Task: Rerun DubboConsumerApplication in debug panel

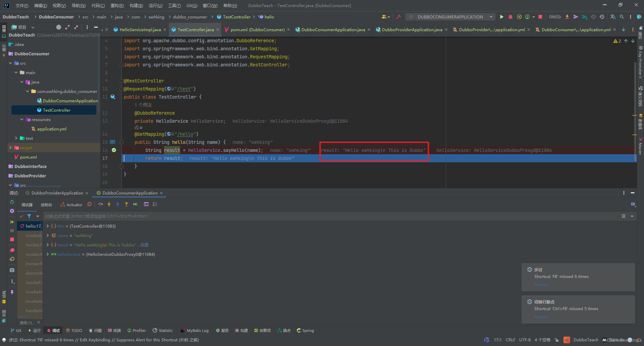Action: coord(12,202)
